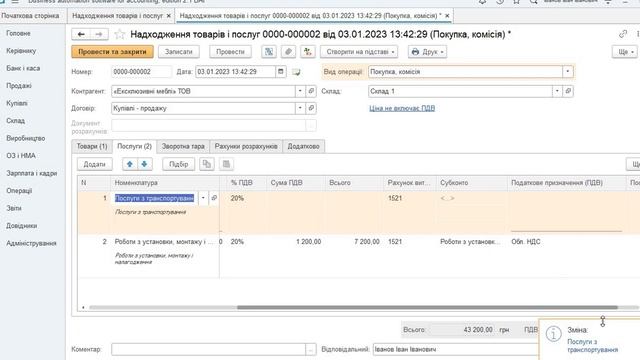640x360 pixels.
Task: Open Продажі section in sidebar
Action: click(x=19, y=86)
